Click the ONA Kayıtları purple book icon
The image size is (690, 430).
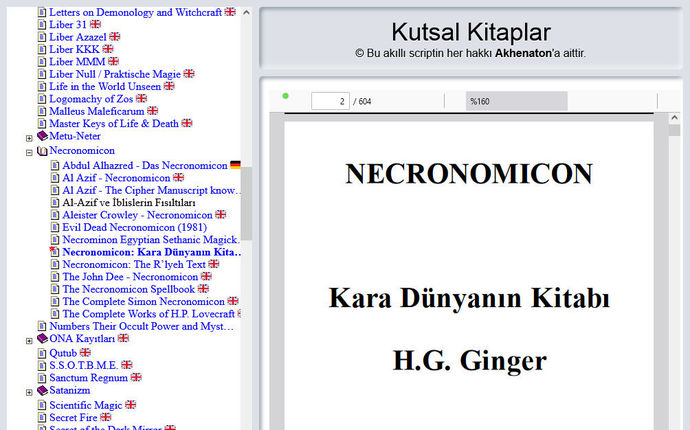point(42,338)
